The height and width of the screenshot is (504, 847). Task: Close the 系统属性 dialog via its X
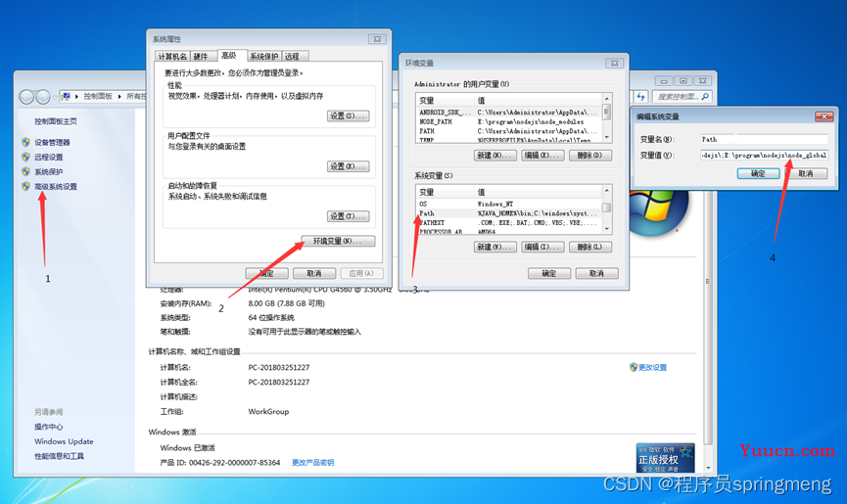click(377, 39)
